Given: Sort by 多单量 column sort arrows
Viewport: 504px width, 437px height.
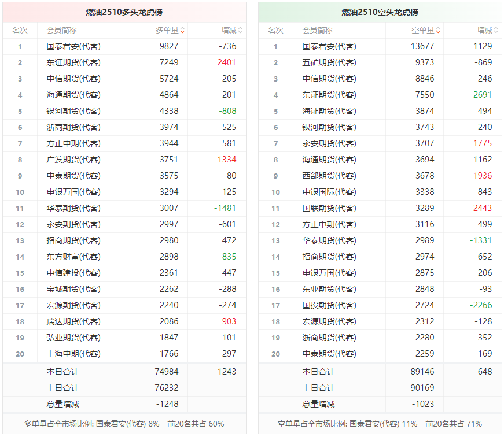Looking at the screenshot, I should [182, 31].
